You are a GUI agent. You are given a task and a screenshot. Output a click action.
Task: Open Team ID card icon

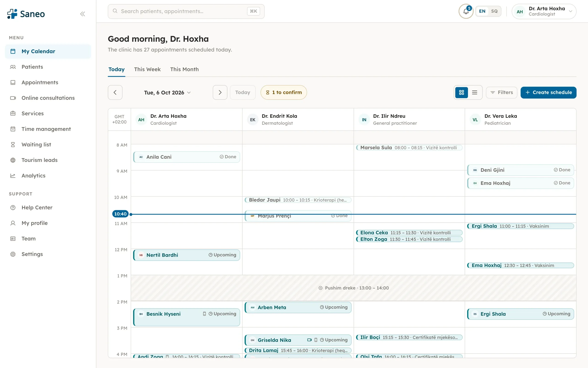(x=13, y=239)
